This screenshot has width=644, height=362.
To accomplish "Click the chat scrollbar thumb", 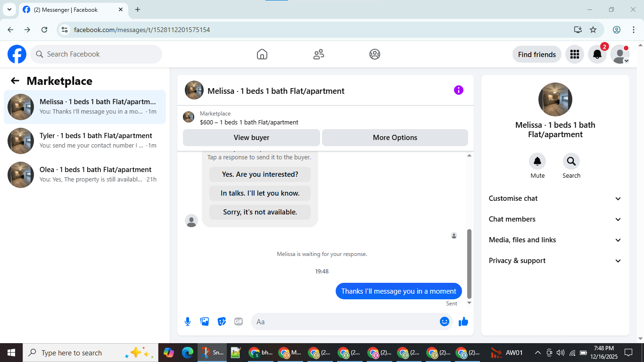I will click(x=469, y=264).
